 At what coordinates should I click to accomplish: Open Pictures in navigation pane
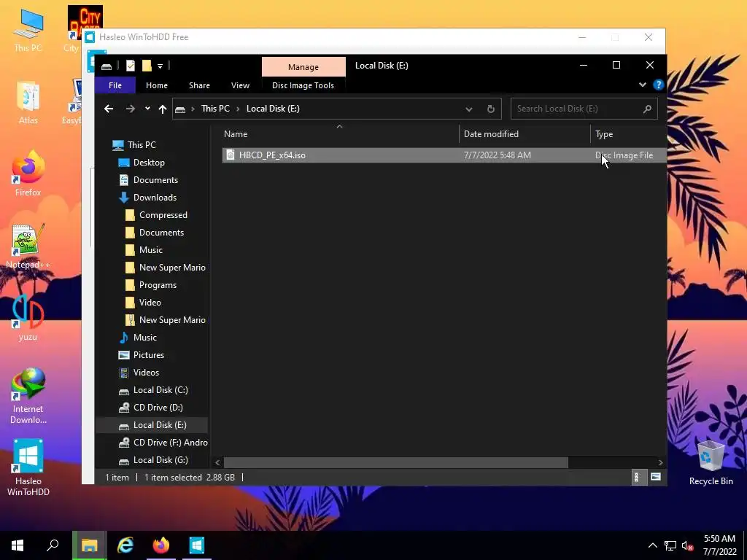pyautogui.click(x=149, y=355)
